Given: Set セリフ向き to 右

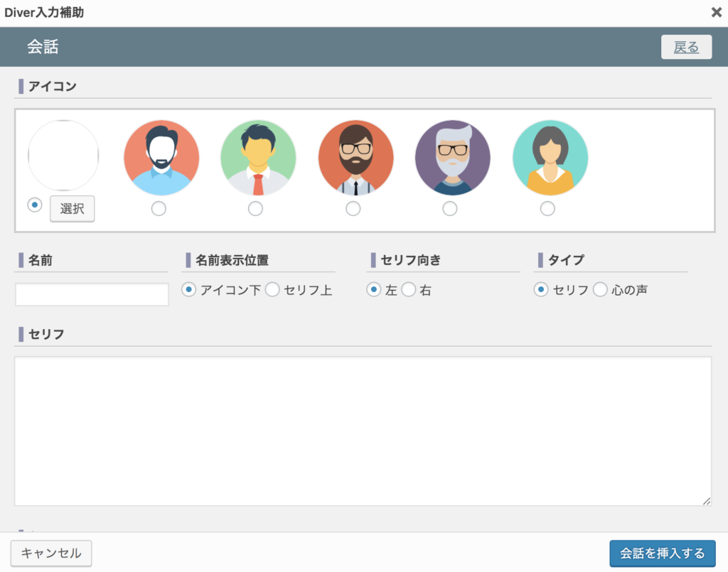Looking at the screenshot, I should click(409, 290).
